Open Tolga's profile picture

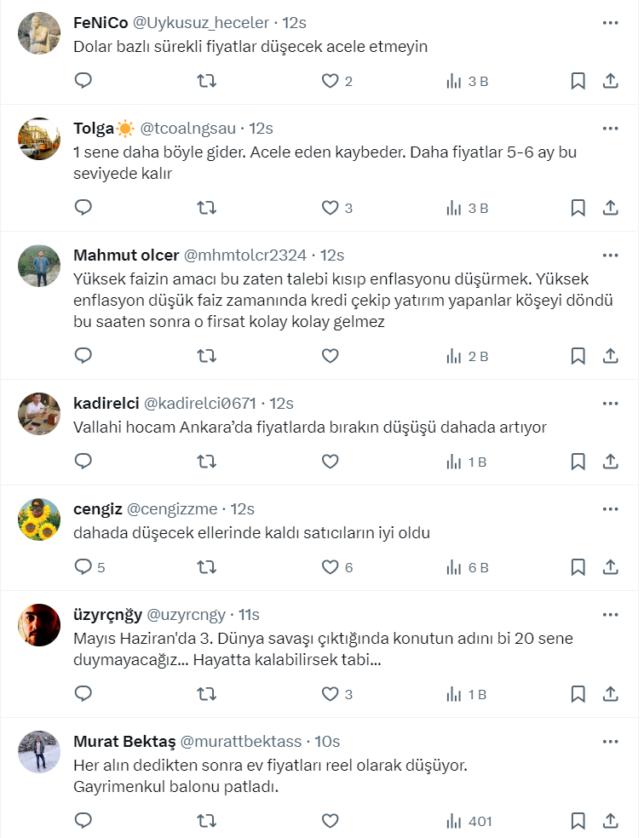click(x=39, y=139)
